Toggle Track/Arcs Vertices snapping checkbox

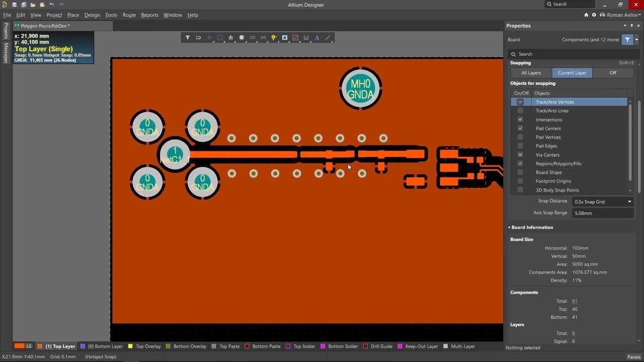[520, 102]
